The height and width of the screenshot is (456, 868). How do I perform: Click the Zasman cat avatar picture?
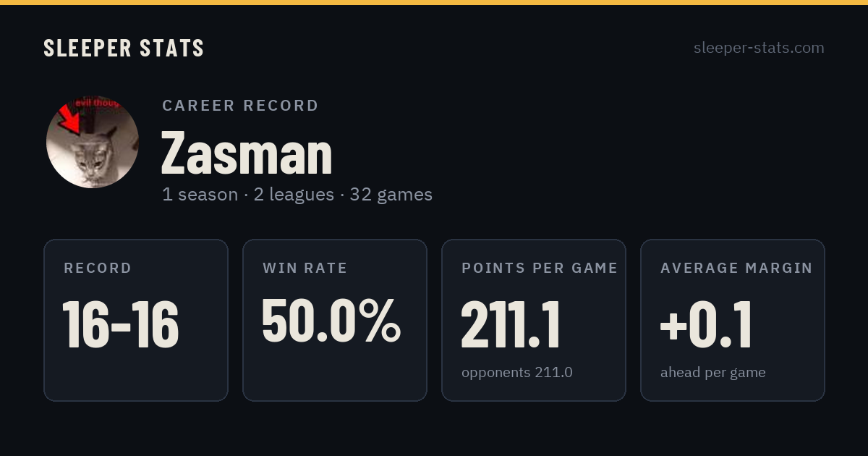point(93,142)
